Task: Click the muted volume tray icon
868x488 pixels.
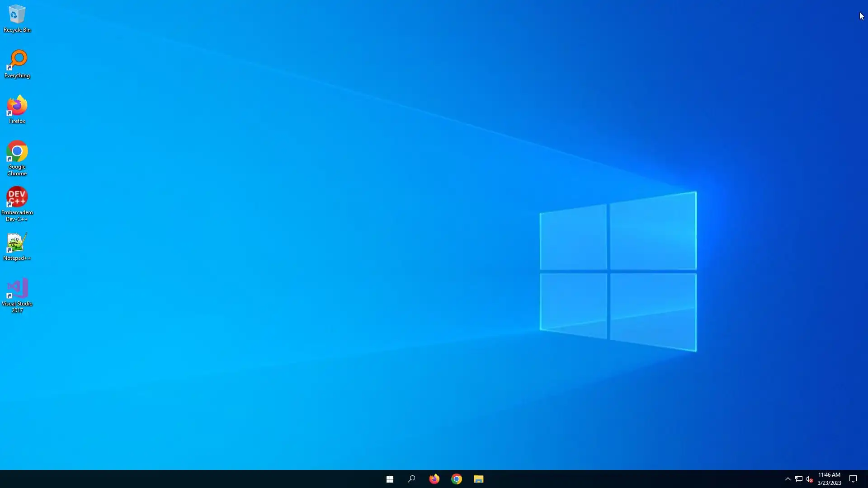Action: (x=810, y=479)
